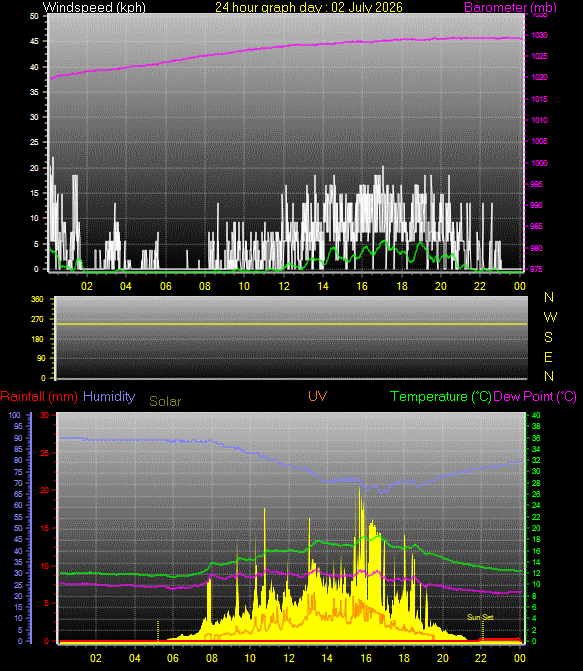This screenshot has width=583, height=671.
Task: Click "100" on the blue humidity axis
Action: (x=14, y=415)
